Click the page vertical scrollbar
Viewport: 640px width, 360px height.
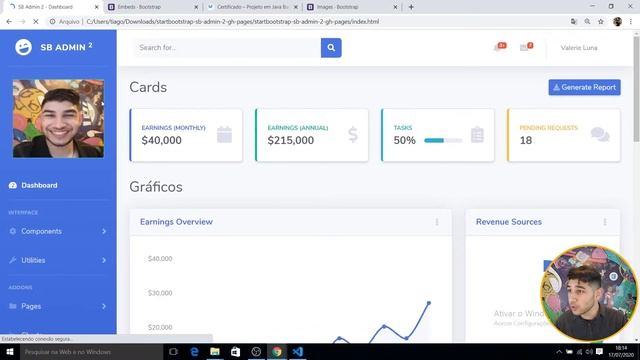click(x=636, y=89)
